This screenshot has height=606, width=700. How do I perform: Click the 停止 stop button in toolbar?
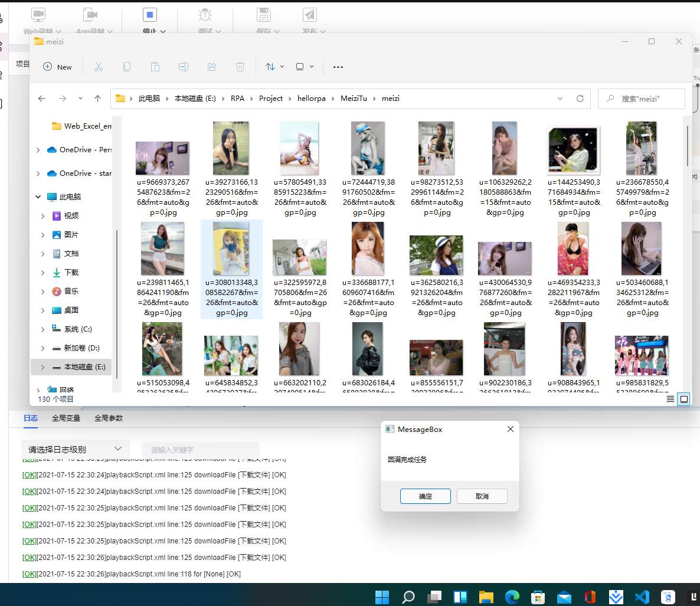coord(150,15)
